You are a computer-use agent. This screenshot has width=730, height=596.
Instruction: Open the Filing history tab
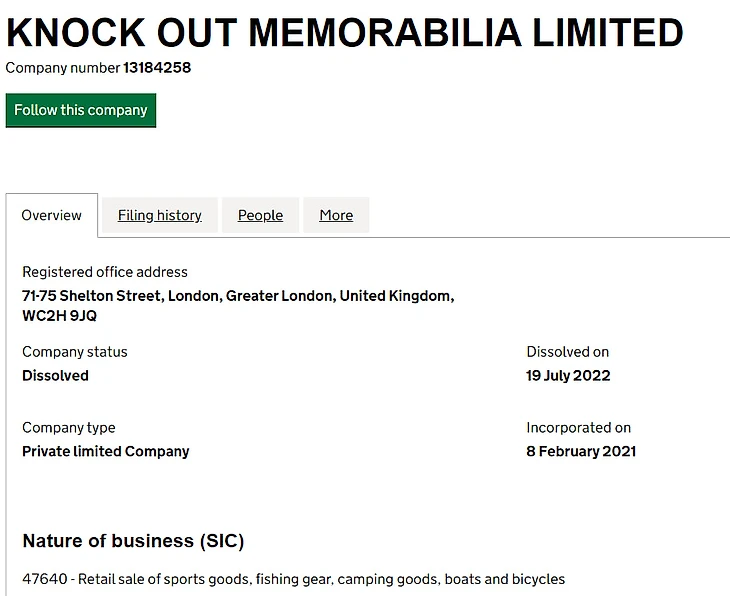[x=160, y=215]
